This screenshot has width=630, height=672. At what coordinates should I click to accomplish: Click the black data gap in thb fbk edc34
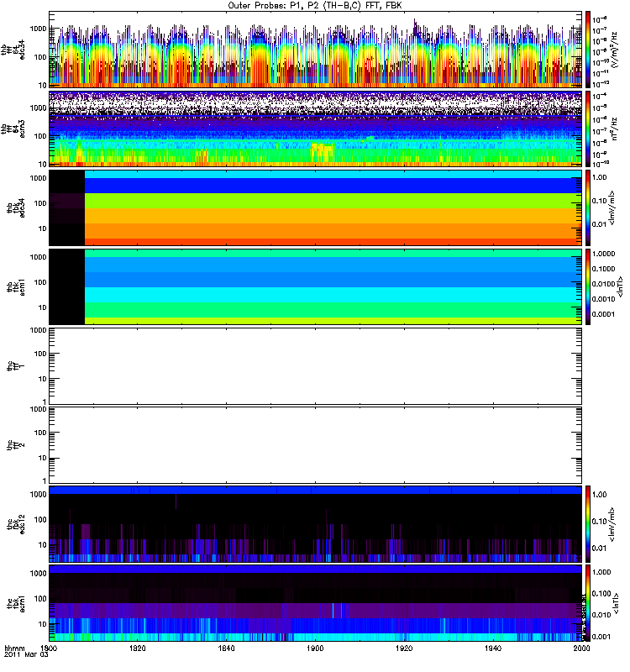(x=67, y=207)
